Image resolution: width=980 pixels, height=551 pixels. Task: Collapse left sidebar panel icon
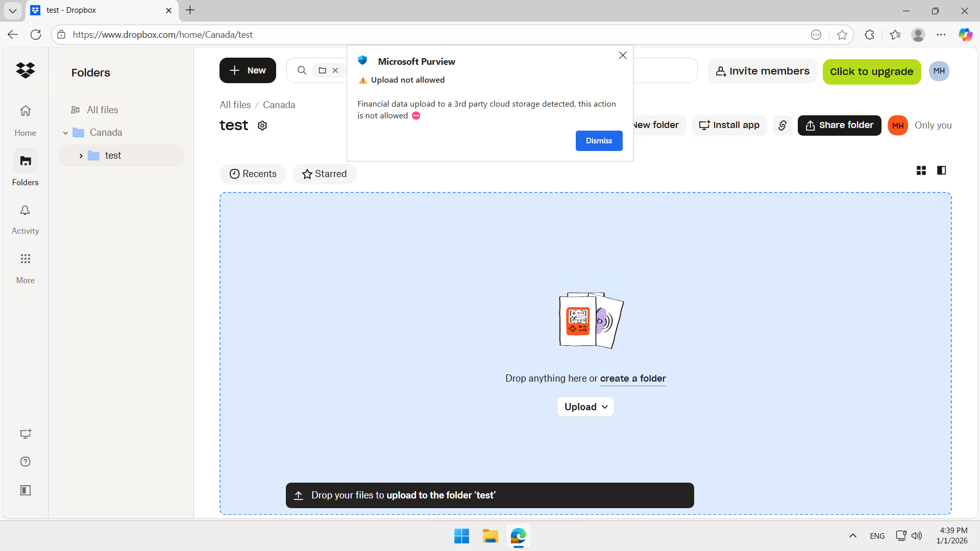25,490
